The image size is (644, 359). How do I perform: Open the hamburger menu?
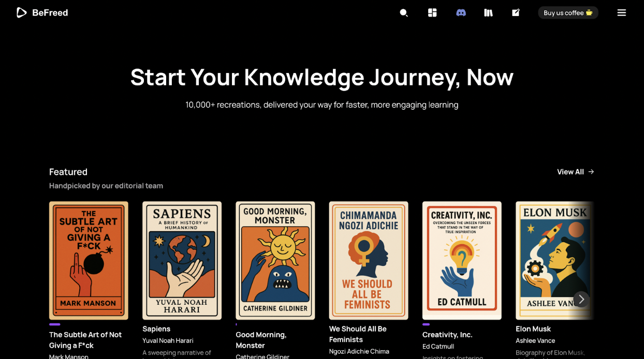click(621, 13)
